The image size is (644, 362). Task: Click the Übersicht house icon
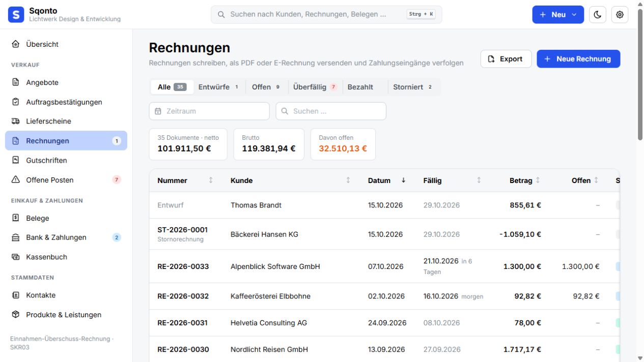click(15, 44)
